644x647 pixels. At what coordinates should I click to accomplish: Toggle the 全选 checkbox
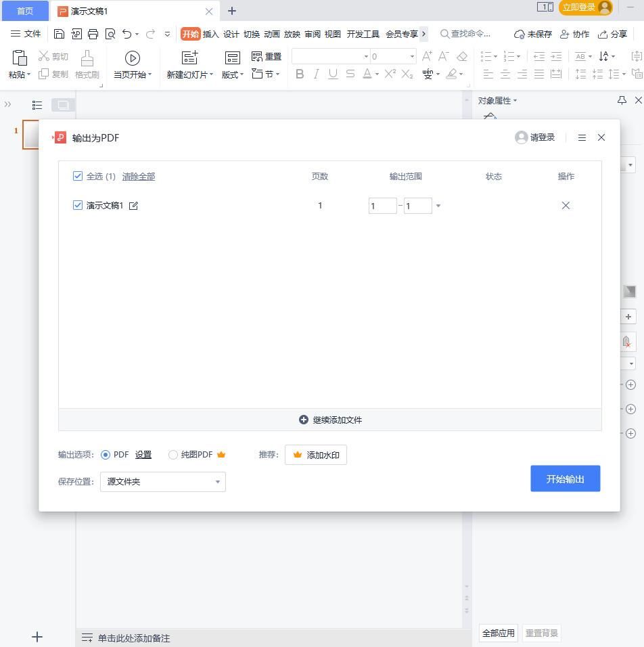coord(78,176)
